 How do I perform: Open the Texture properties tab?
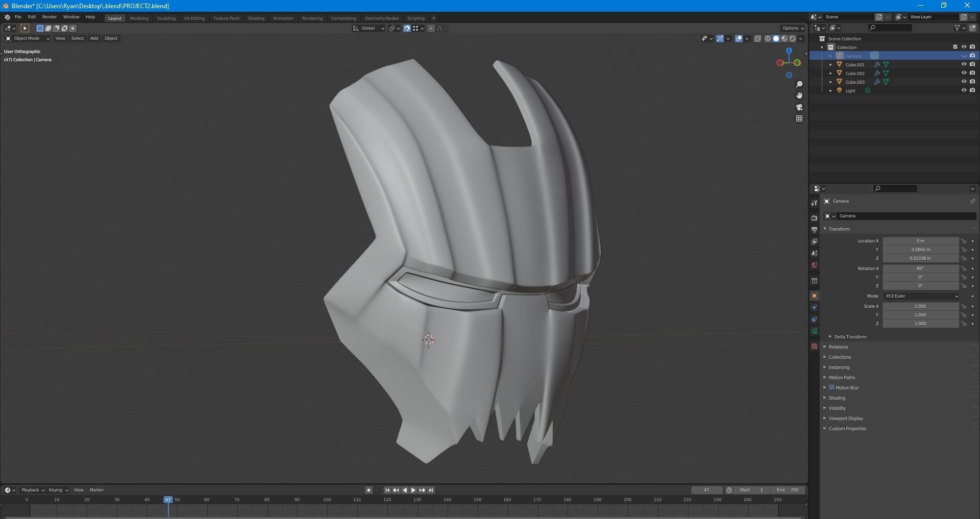tap(814, 347)
